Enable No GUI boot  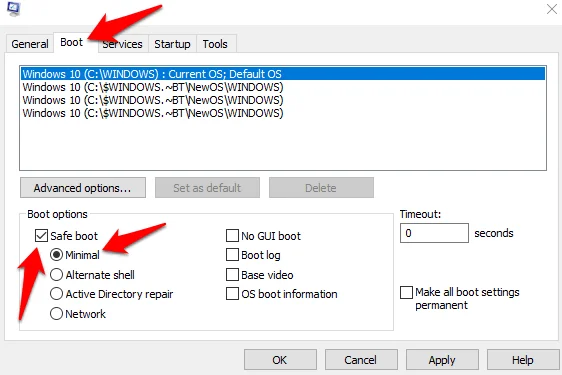pos(232,236)
